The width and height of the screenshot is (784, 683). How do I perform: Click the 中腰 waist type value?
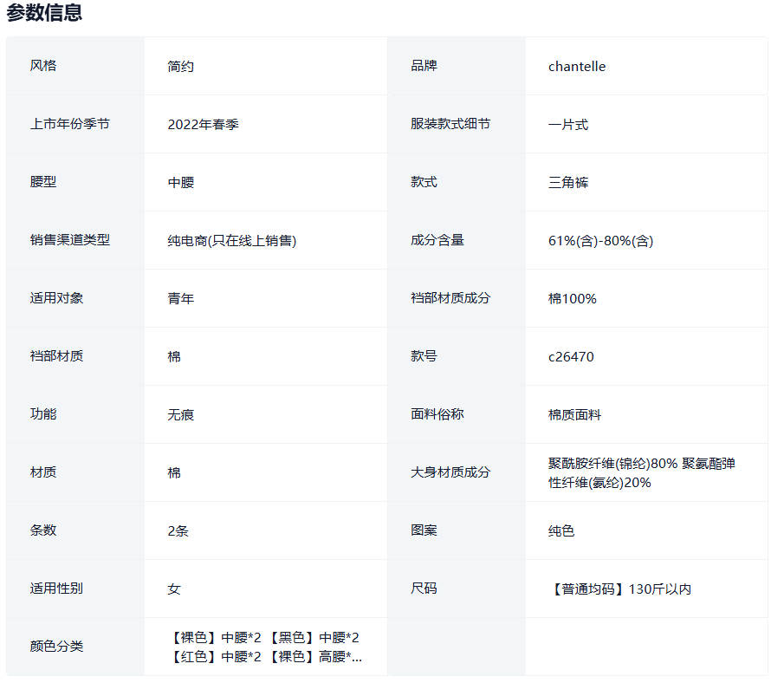(x=181, y=183)
